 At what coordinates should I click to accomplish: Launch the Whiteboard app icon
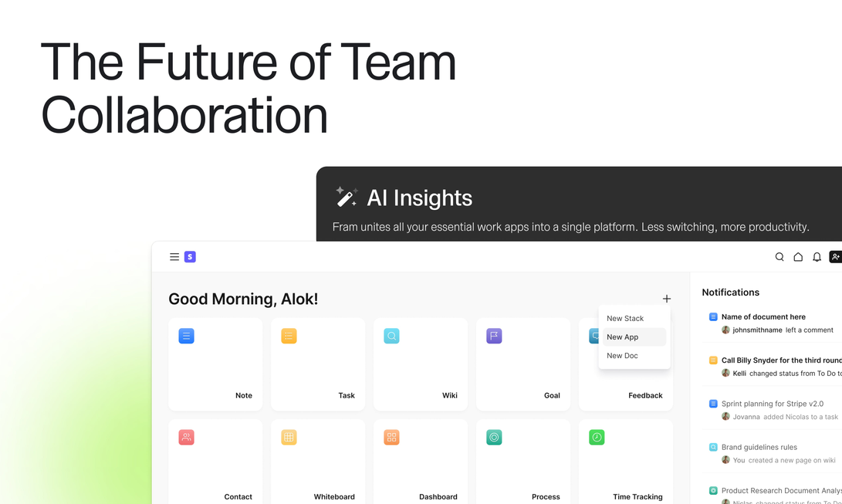pos(289,438)
